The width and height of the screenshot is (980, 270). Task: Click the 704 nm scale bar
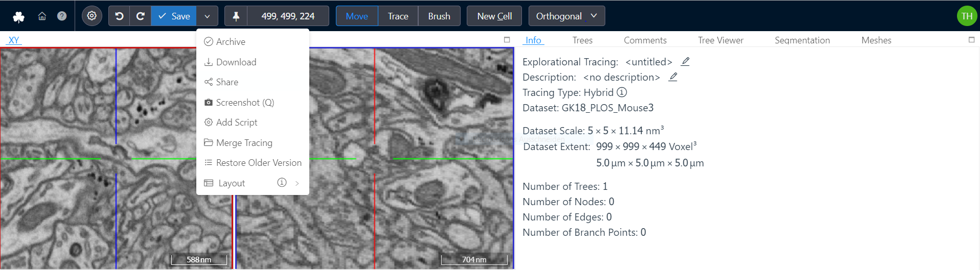474,259
